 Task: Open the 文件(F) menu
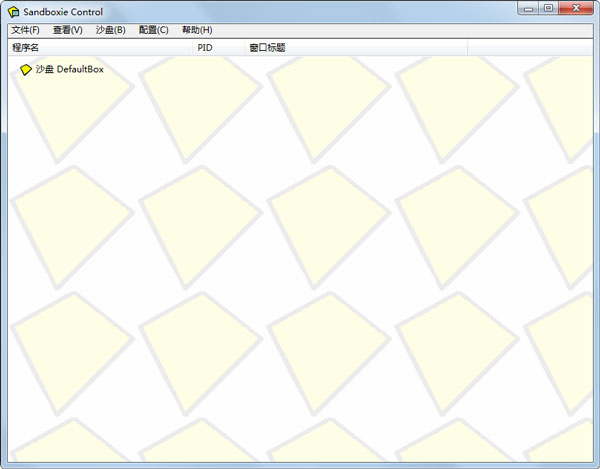(25, 30)
